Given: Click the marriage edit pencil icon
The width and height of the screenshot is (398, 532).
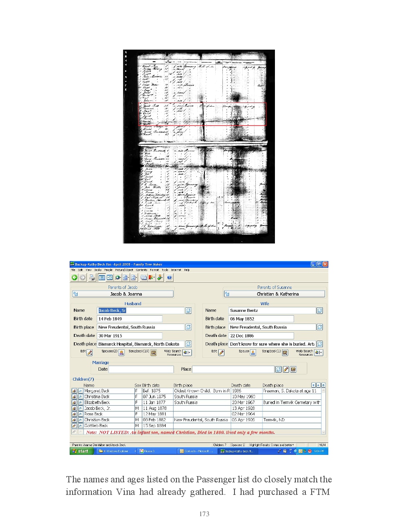Looking at the screenshot, I should tap(286, 369).
